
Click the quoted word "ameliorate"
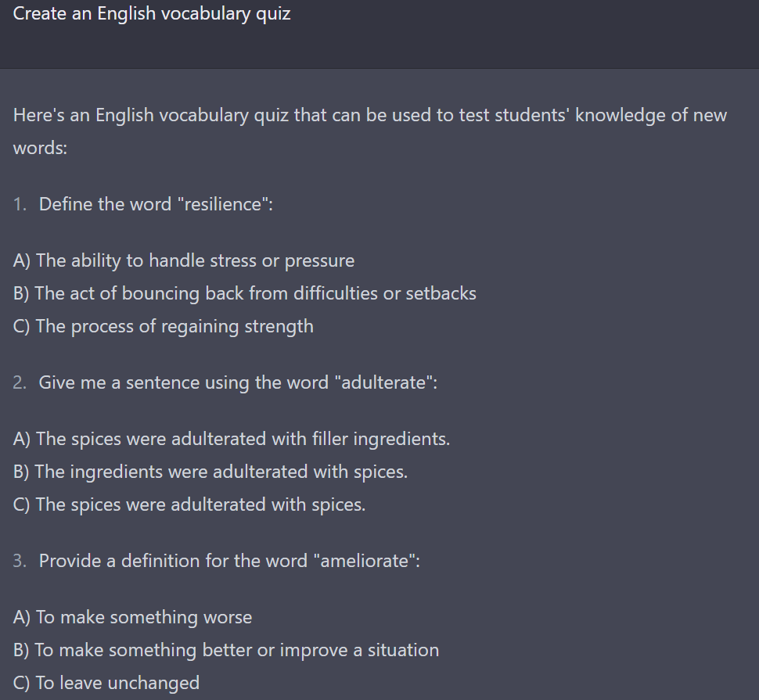(x=365, y=561)
